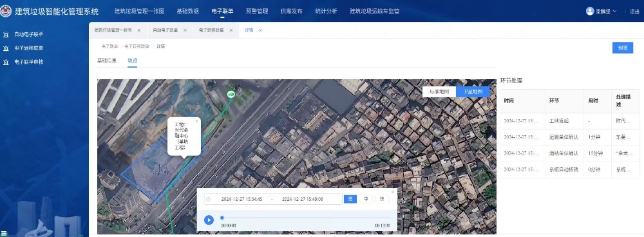Click the green vehicle marker on the map

231,94
